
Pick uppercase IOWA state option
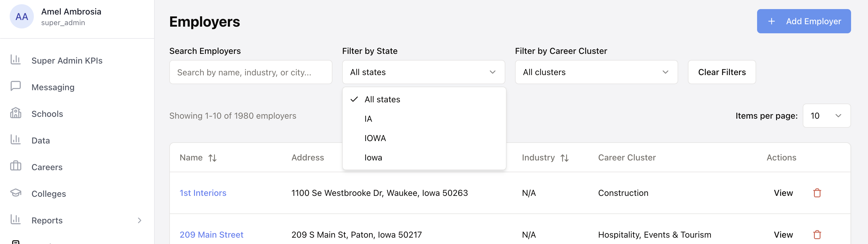(375, 138)
